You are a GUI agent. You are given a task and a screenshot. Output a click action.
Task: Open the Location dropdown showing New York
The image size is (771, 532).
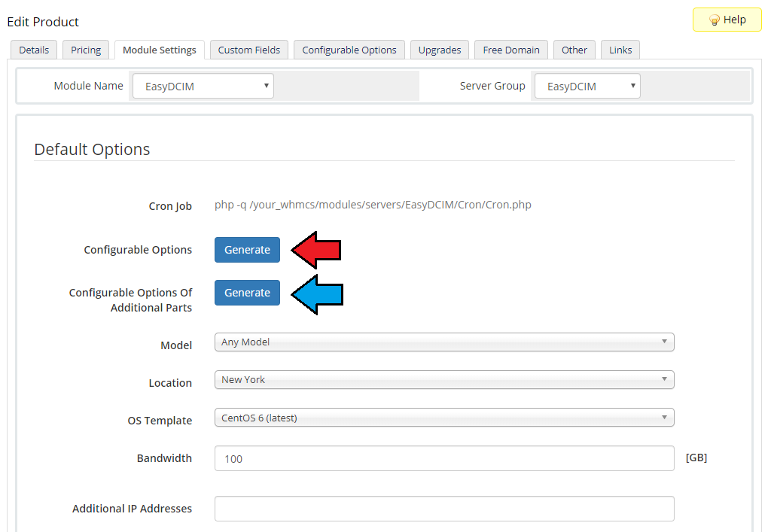[444, 380]
